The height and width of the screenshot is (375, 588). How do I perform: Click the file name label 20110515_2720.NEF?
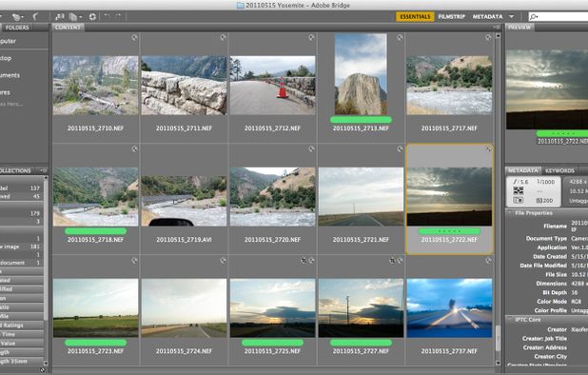(273, 239)
